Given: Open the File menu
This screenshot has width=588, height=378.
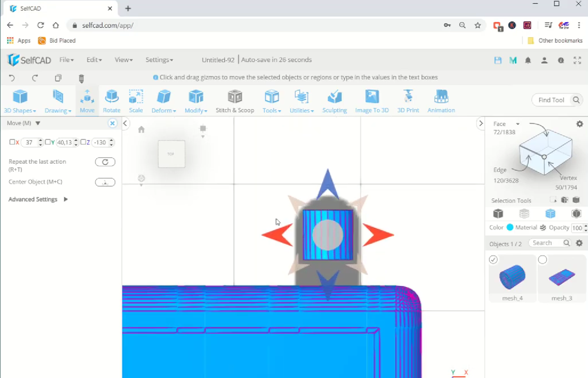Looking at the screenshot, I should coord(66,60).
